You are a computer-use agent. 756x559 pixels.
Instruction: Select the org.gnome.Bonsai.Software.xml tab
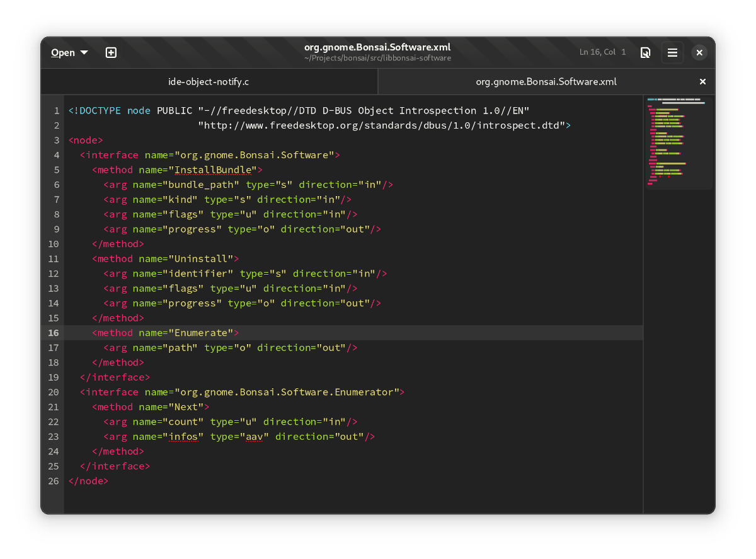click(546, 82)
